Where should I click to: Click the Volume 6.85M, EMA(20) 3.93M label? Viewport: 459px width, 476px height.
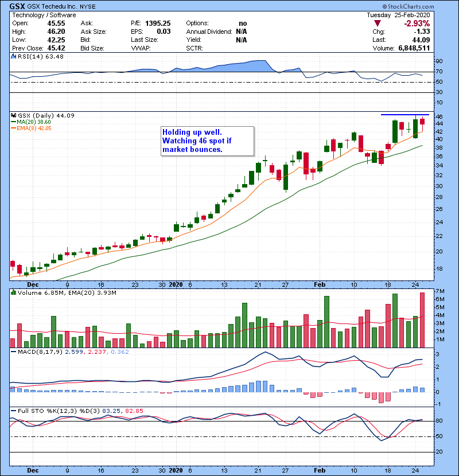[67, 292]
